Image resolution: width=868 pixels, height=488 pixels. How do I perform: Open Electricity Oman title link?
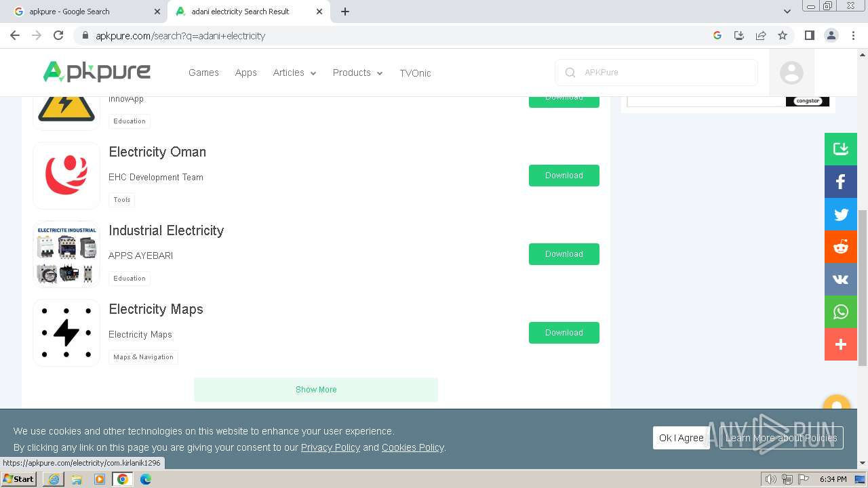pyautogui.click(x=157, y=152)
